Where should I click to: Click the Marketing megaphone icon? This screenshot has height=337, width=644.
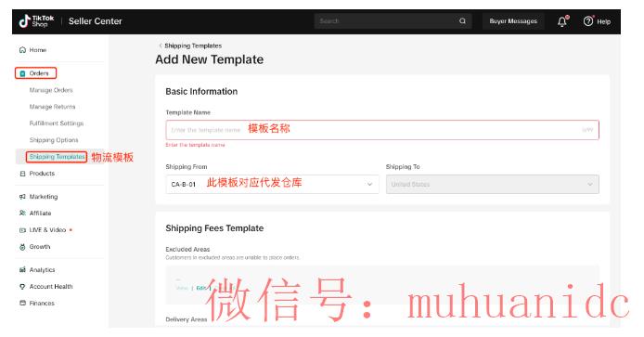point(22,197)
